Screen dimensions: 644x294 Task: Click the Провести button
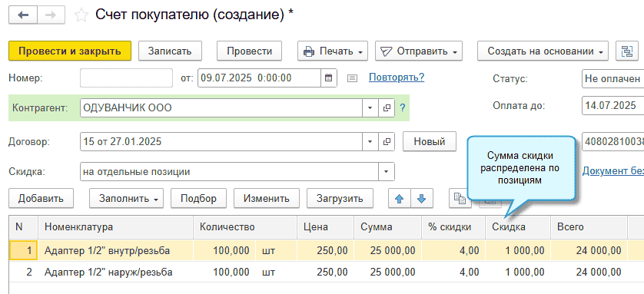tap(249, 51)
